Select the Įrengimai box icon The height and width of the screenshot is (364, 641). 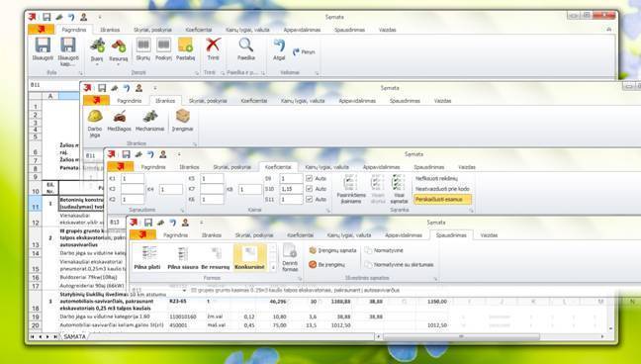[182, 116]
